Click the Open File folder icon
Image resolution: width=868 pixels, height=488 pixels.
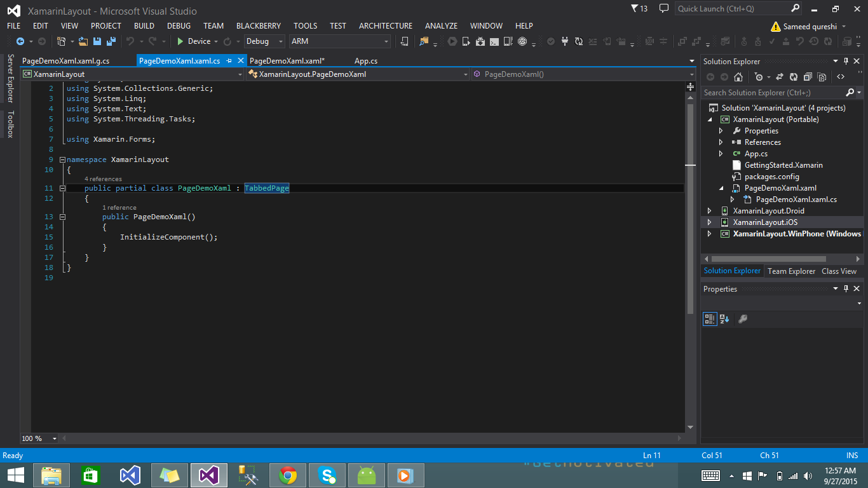click(83, 41)
